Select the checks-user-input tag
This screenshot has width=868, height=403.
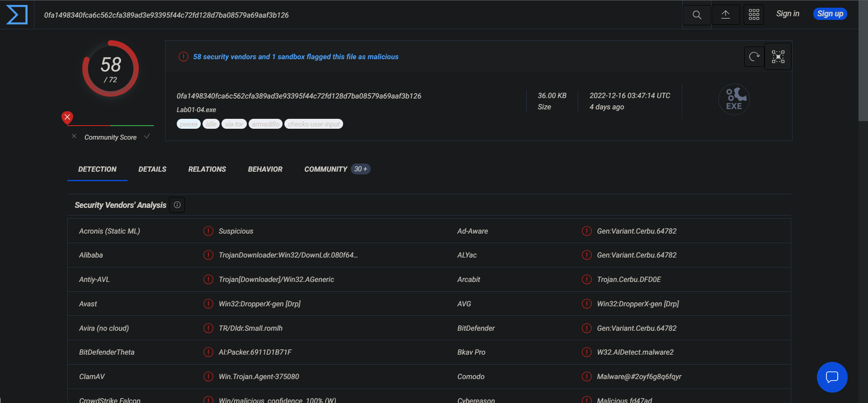[x=314, y=124]
